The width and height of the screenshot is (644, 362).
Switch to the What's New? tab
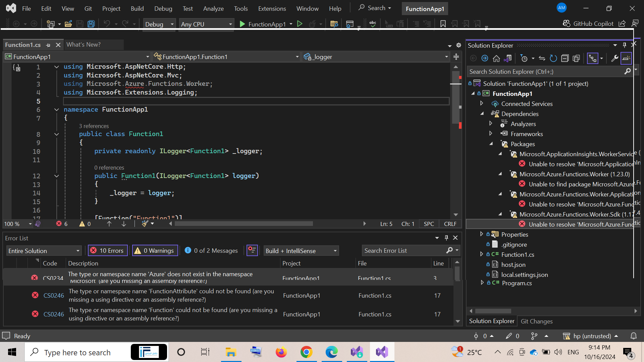(x=84, y=45)
